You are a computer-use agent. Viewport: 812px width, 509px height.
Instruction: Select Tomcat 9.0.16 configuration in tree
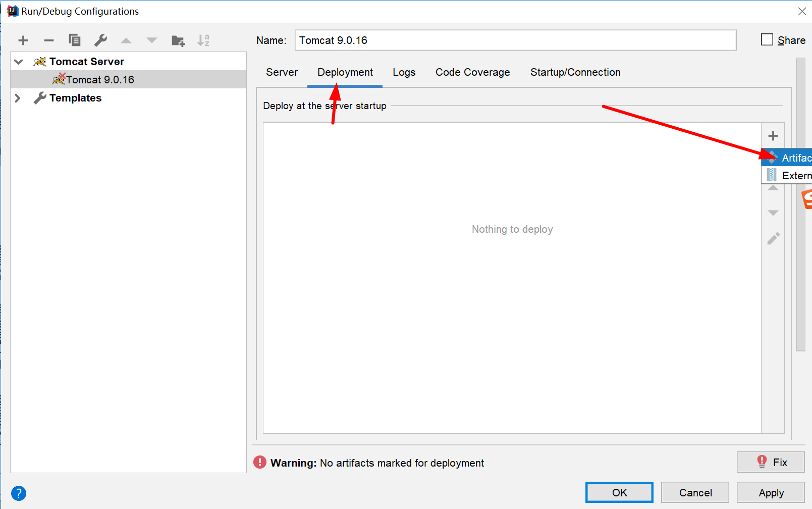click(x=129, y=79)
